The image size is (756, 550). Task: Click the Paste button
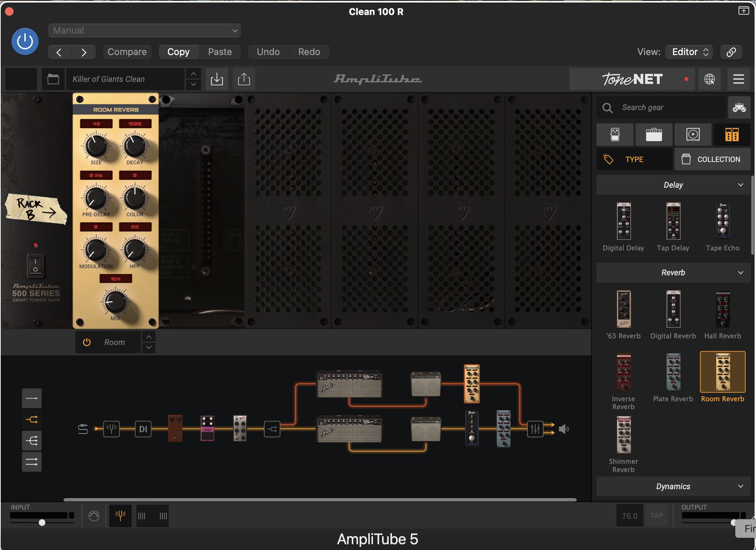(x=220, y=52)
